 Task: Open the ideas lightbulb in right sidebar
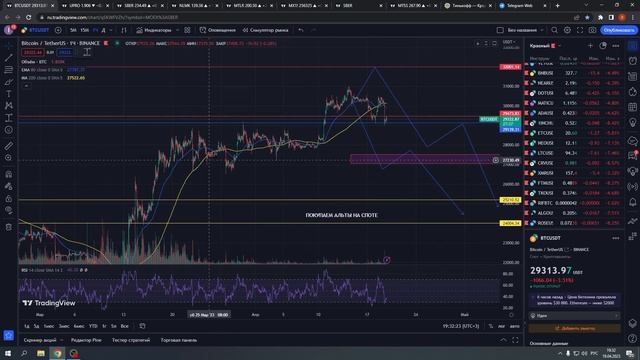click(x=633, y=122)
